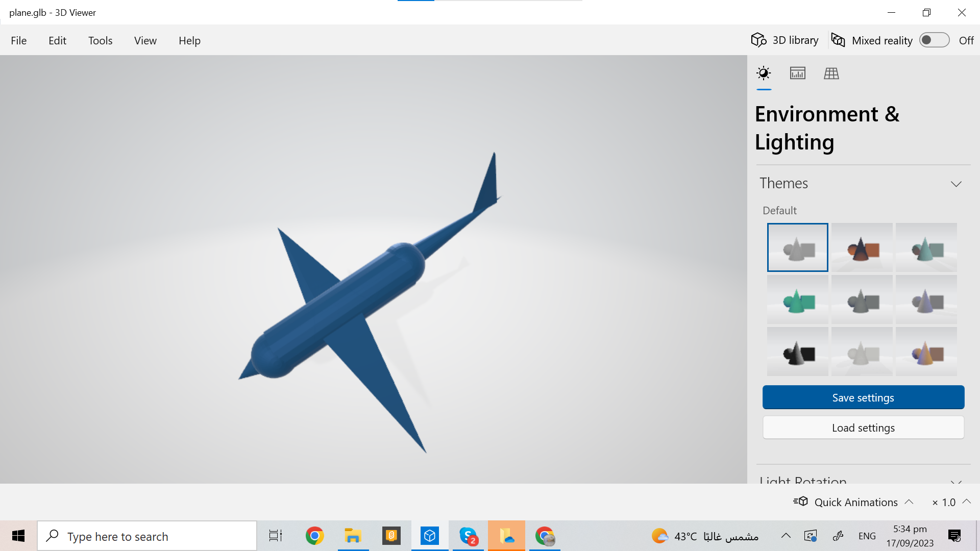Collapse the Themes section
The width and height of the screenshot is (980, 551).
tap(957, 184)
